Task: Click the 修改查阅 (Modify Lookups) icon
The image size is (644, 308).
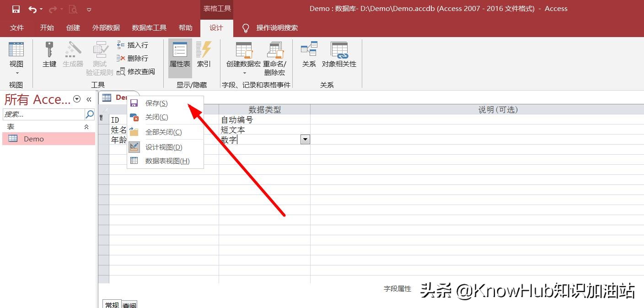Action: tap(121, 71)
